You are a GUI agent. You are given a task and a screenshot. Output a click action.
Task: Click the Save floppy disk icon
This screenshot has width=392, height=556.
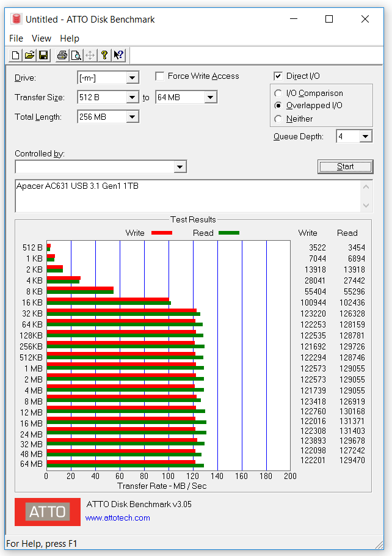point(43,56)
